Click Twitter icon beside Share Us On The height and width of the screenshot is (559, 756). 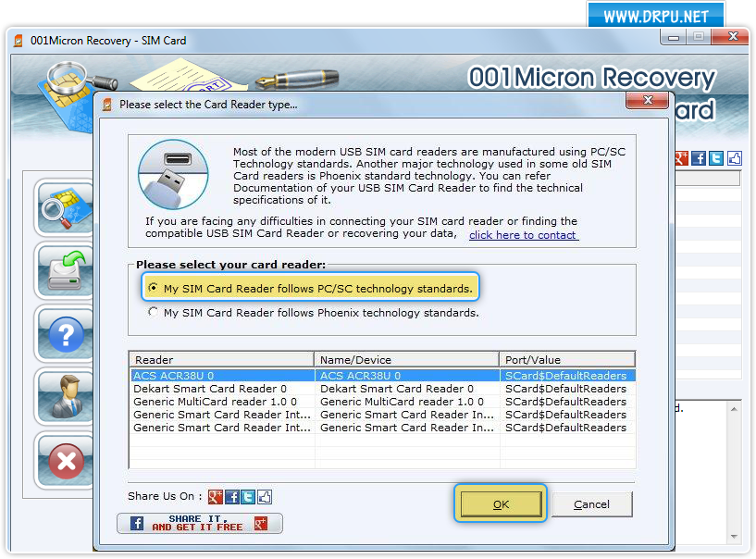tap(248, 496)
